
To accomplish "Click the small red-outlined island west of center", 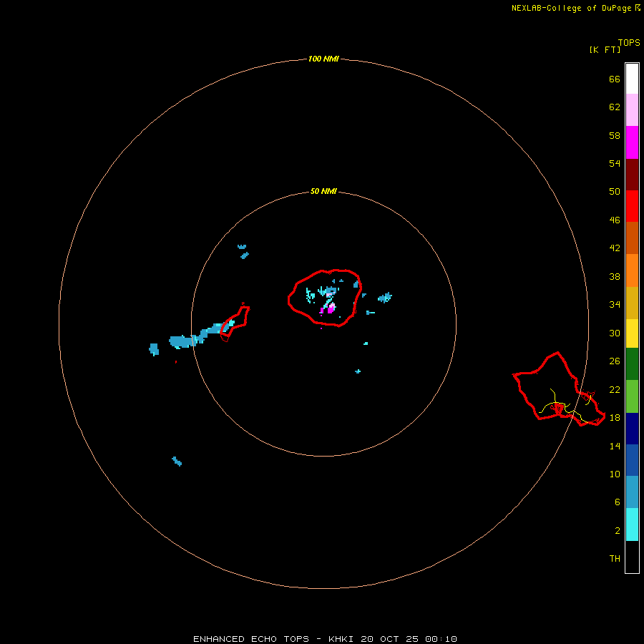I will point(235,323).
